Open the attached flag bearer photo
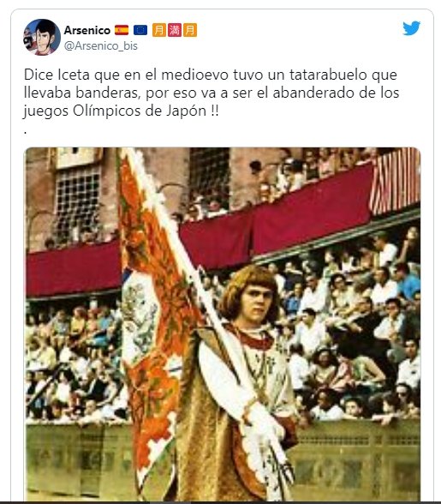The width and height of the screenshot is (441, 504). pyautogui.click(x=223, y=324)
